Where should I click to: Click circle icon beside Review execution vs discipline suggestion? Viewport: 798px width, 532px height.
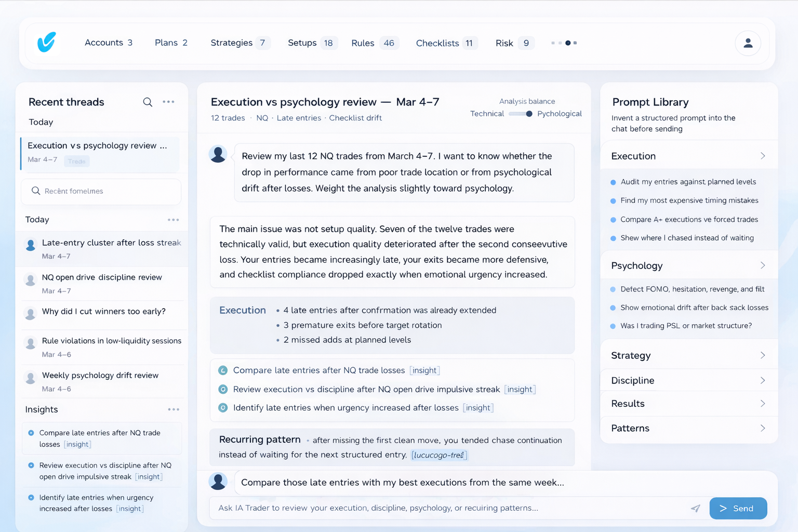pyautogui.click(x=223, y=389)
